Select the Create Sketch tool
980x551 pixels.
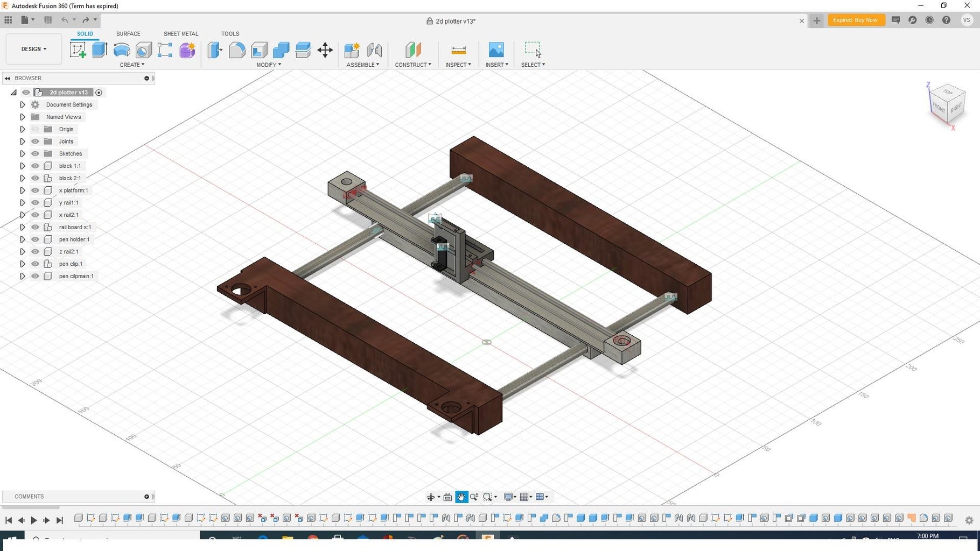[x=79, y=50]
